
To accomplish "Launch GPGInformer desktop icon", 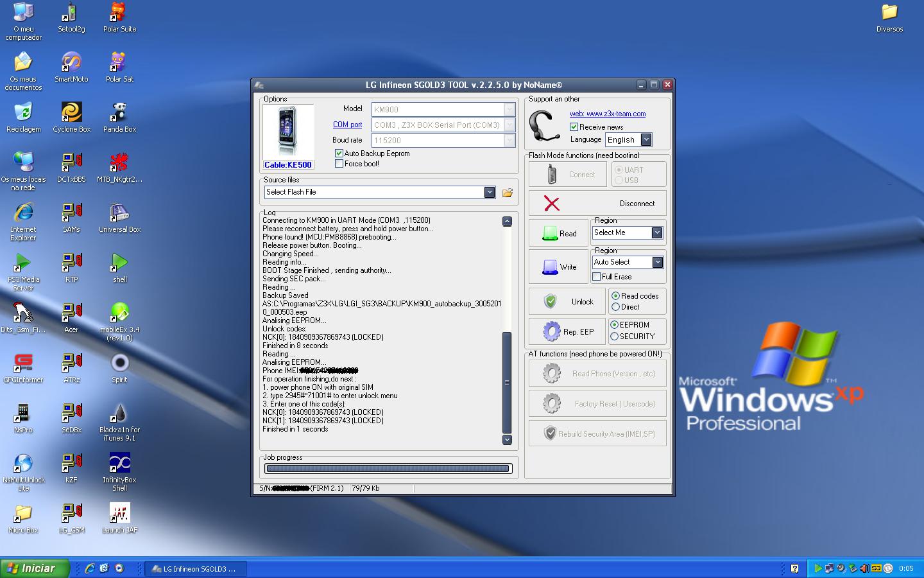I will [x=23, y=367].
